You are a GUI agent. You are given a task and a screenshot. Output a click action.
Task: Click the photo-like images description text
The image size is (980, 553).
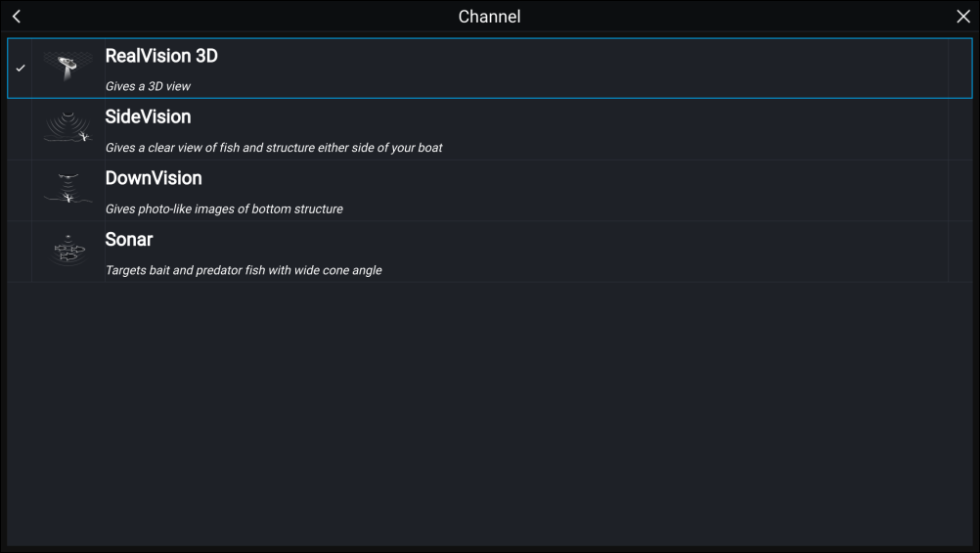tap(224, 208)
